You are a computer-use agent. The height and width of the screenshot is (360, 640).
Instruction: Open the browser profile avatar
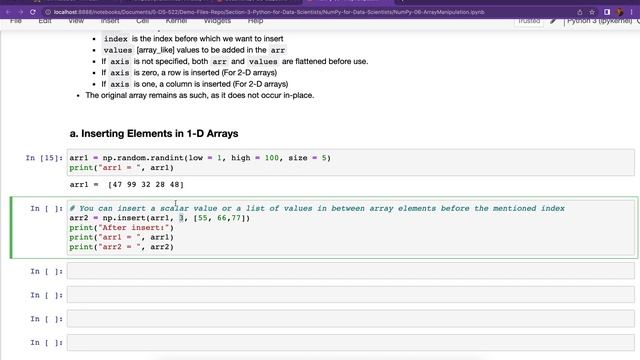[x=620, y=12]
